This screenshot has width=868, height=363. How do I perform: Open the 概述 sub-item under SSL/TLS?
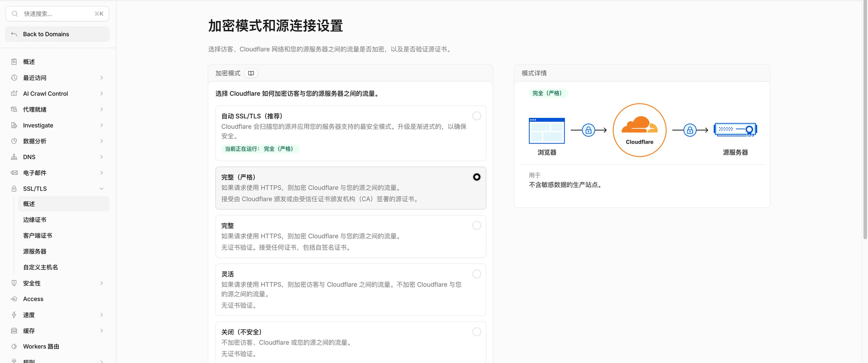[63, 204]
